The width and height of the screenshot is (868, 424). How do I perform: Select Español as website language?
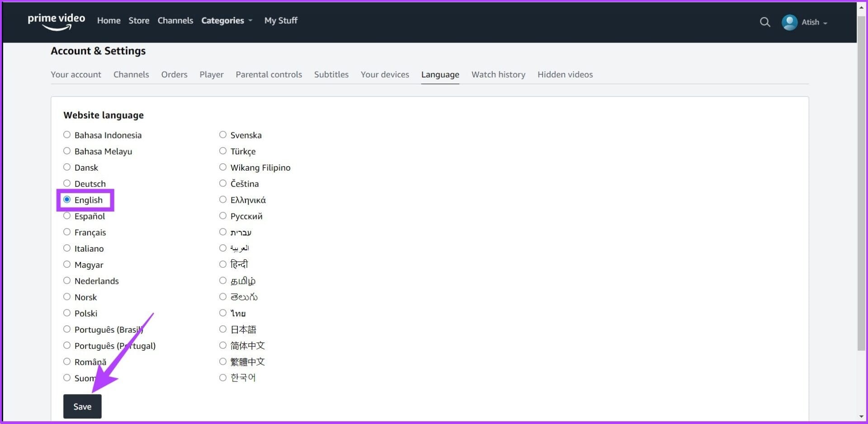(67, 215)
